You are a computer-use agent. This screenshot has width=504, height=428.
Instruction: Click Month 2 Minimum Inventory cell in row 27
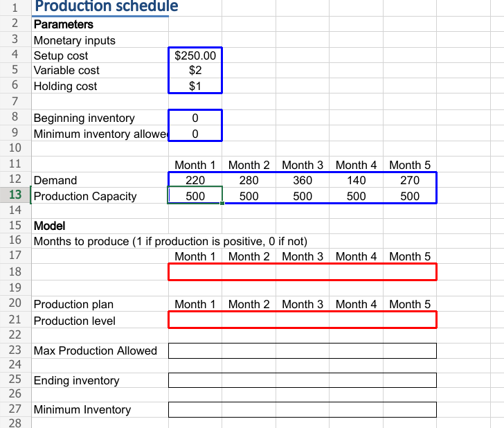(249, 409)
